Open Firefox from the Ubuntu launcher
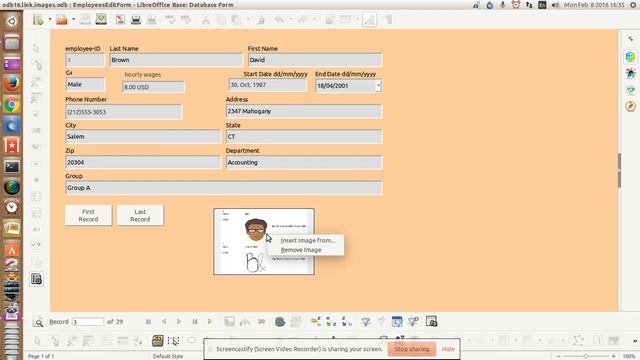The image size is (640, 360). pos(12,84)
